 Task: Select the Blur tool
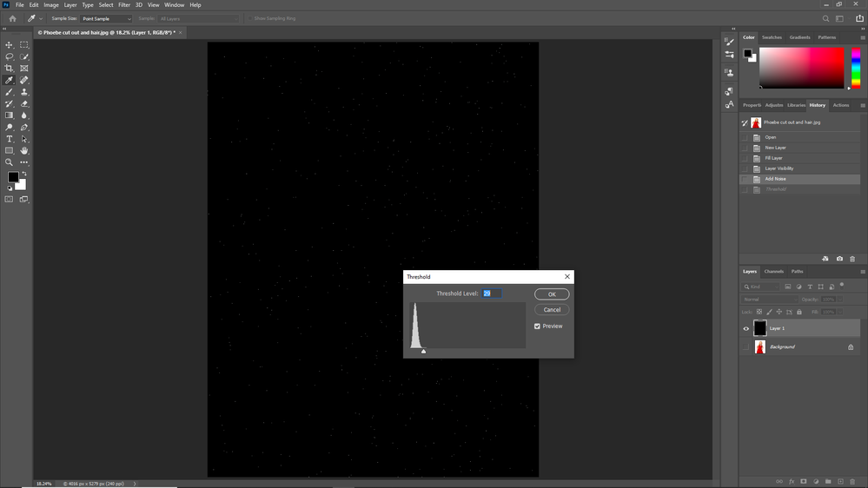[x=23, y=115]
